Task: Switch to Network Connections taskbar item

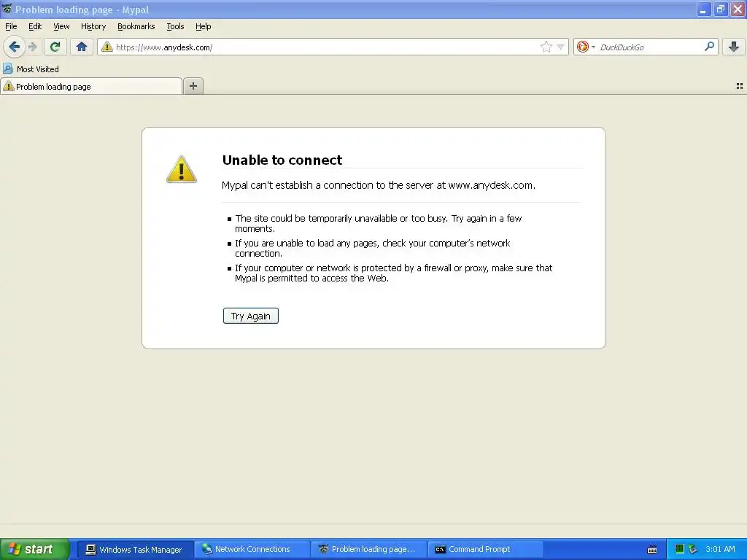Action: (252, 549)
